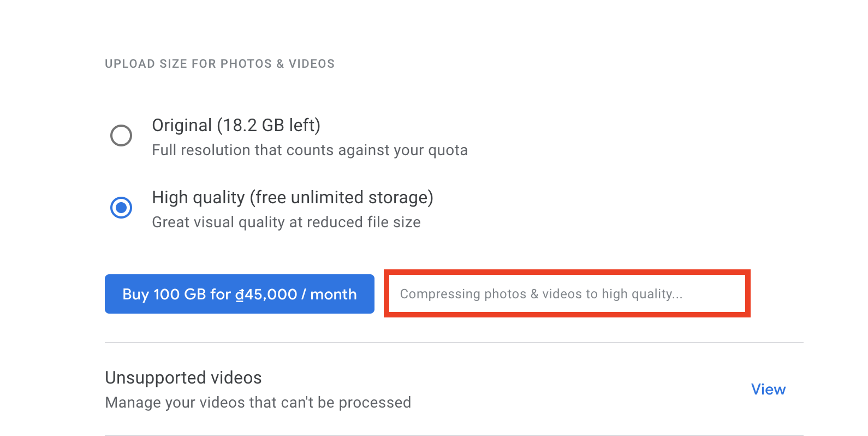Click "Great visual quality at reduced file size"
This screenshot has width=868, height=436.
point(286,222)
